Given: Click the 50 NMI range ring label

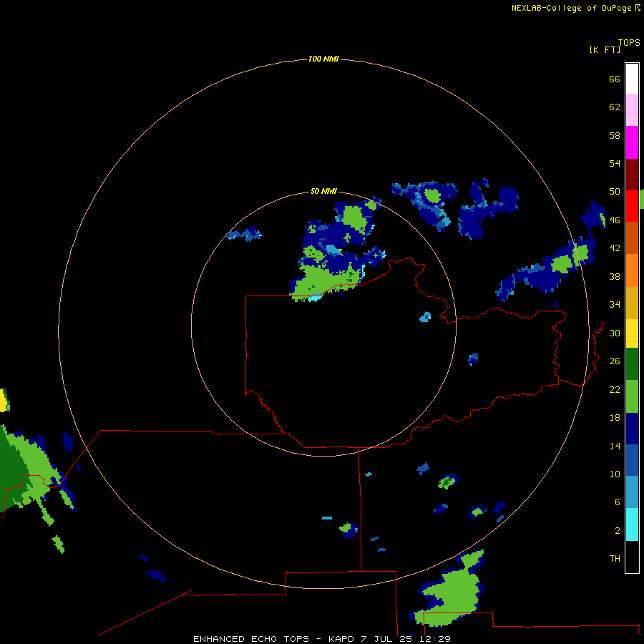Looking at the screenshot, I should [323, 191].
